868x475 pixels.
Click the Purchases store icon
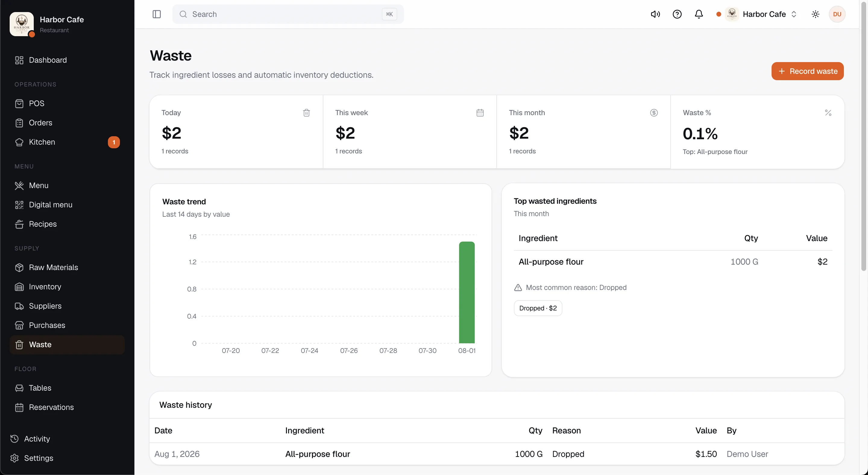click(x=19, y=326)
